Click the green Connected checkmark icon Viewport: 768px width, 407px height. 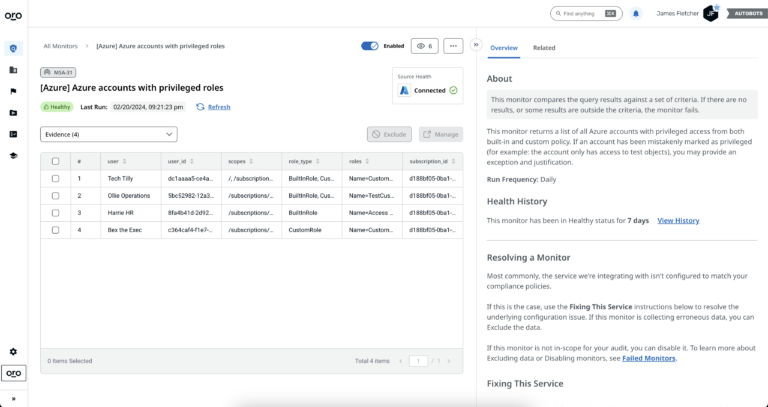pyautogui.click(x=454, y=91)
